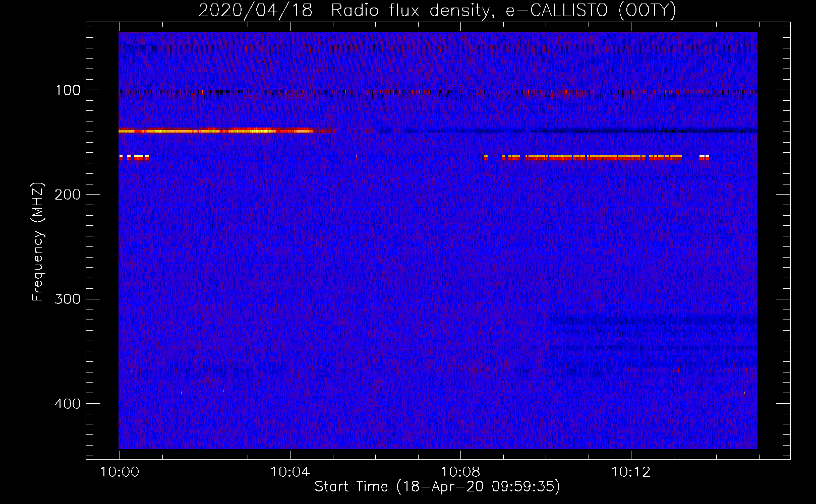Click the bright yellow-red emission band near 140 MHz
Image resolution: width=816 pixels, height=504 pixels.
pyautogui.click(x=227, y=131)
